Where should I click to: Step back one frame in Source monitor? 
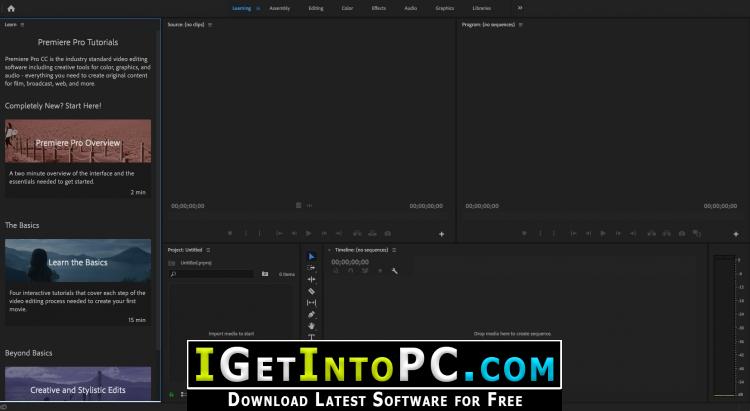pyautogui.click(x=294, y=233)
